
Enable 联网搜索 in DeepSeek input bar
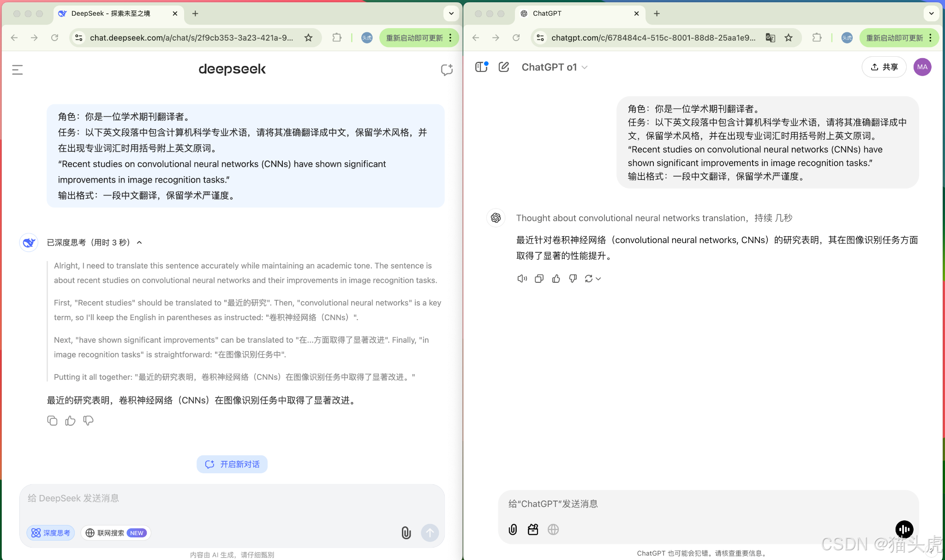[115, 533]
